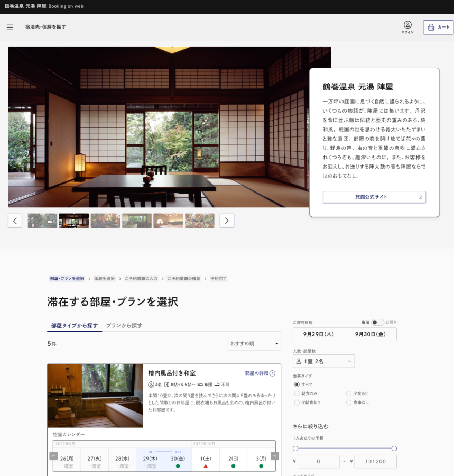The height and width of the screenshot is (476, 454).
Task: Select the 朝食のみ meal option
Action: [x=297, y=393]
